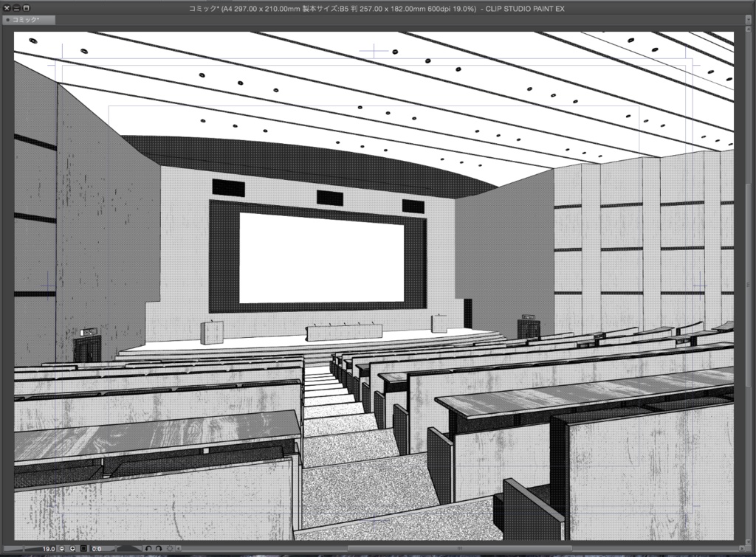Rotate the canvas left with the counterclockwise arrow
The image size is (756, 557).
click(148, 548)
